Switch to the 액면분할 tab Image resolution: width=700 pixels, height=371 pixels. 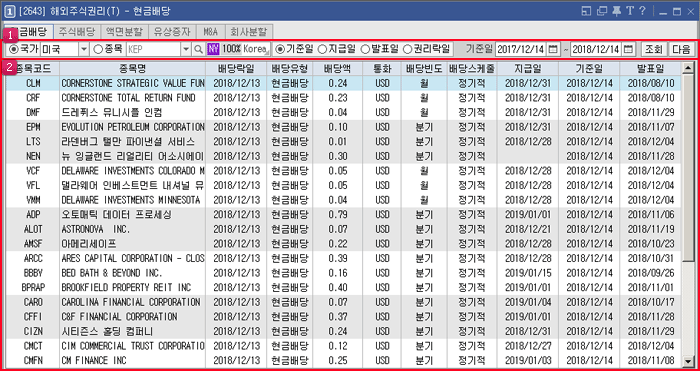(x=125, y=32)
